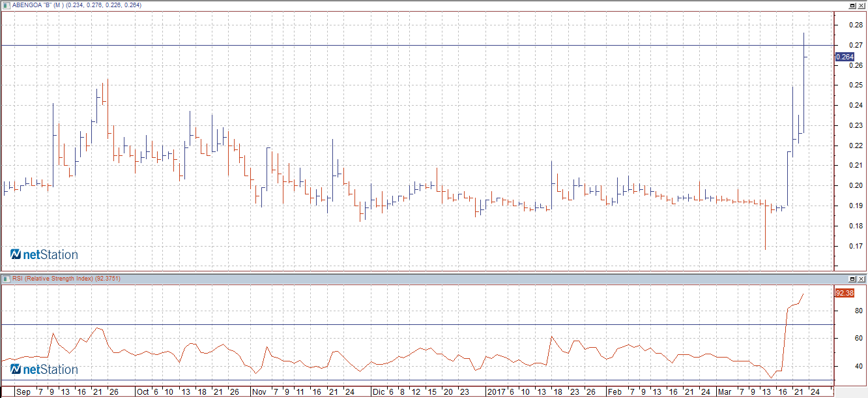The image size is (868, 398).
Task: Click the 0.264 current price label
Action: tap(845, 57)
